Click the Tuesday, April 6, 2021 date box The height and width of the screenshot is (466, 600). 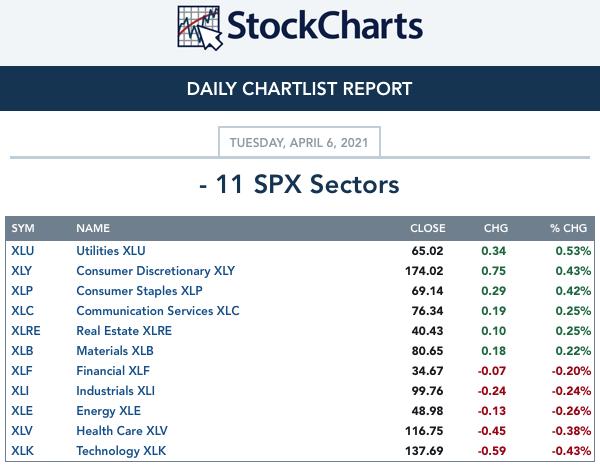tap(299, 142)
